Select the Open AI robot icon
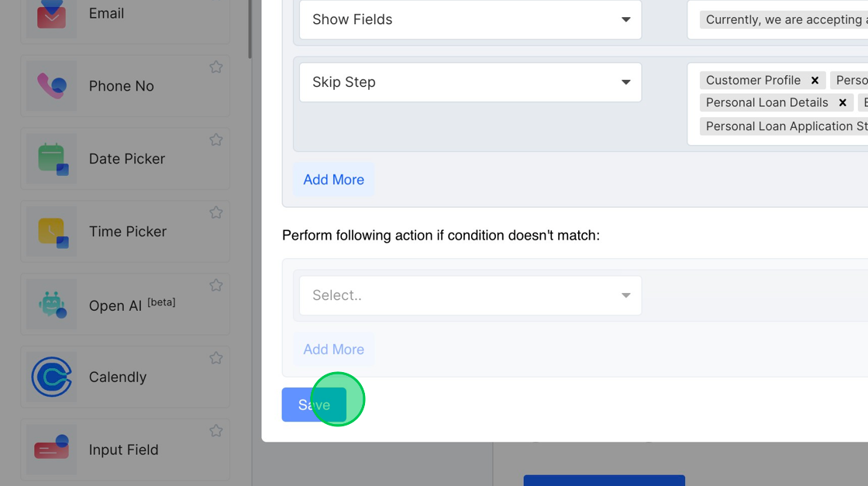Viewport: 868px width, 486px height. point(51,305)
